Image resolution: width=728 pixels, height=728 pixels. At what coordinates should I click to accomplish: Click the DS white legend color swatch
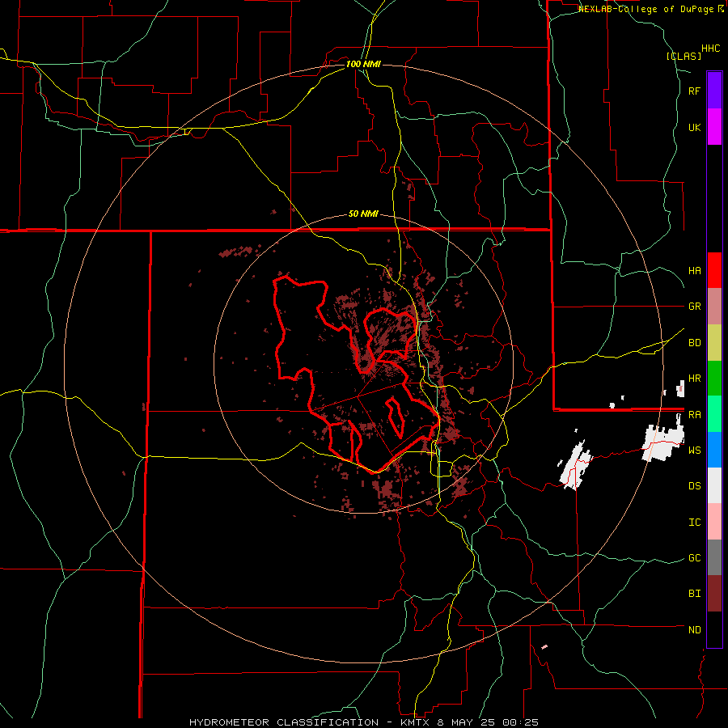pyautogui.click(x=714, y=485)
